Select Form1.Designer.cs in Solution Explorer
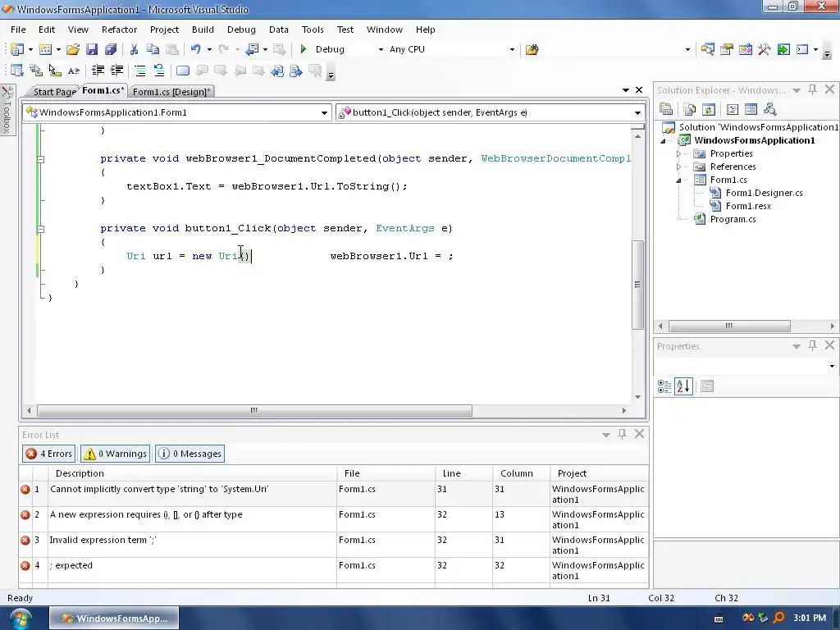The height and width of the screenshot is (630, 840). [x=764, y=193]
